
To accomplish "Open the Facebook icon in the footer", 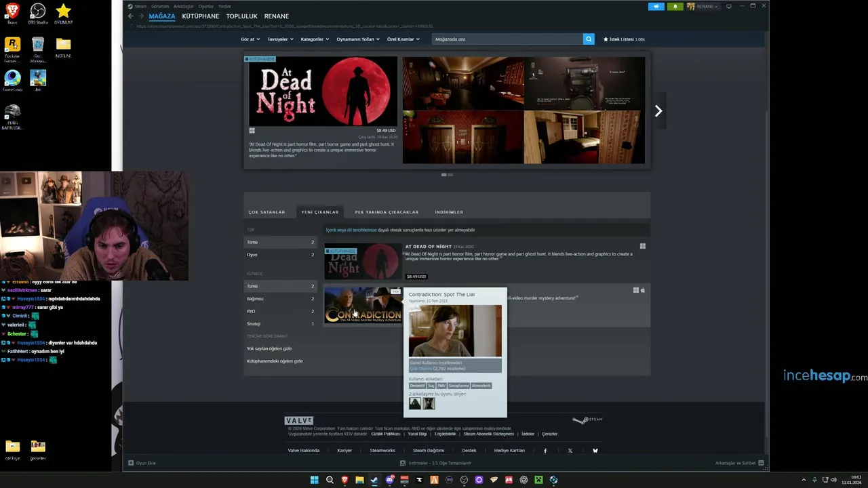I will pos(545,451).
